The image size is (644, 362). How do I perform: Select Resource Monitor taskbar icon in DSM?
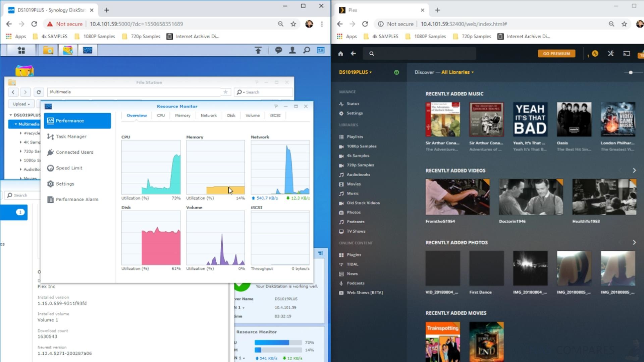(88, 50)
